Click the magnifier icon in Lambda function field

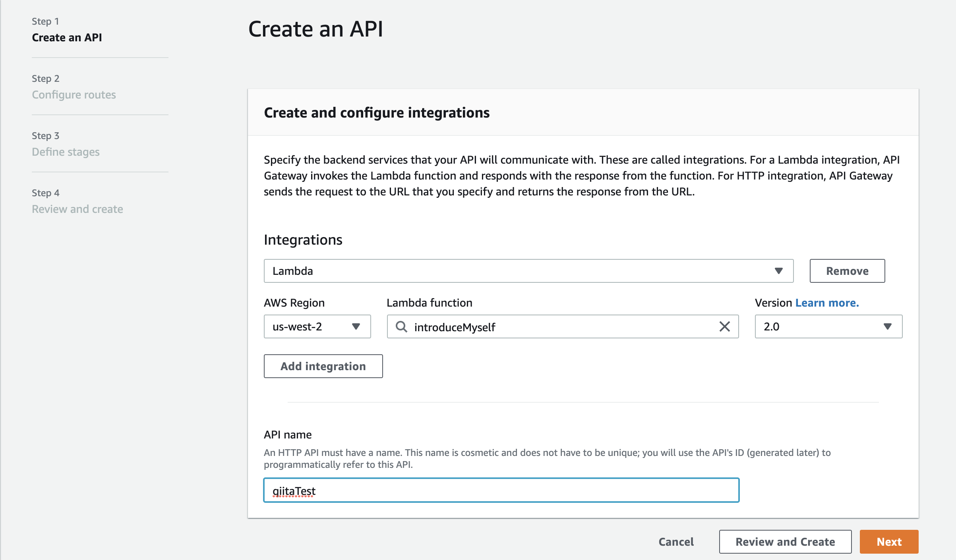[x=401, y=327]
